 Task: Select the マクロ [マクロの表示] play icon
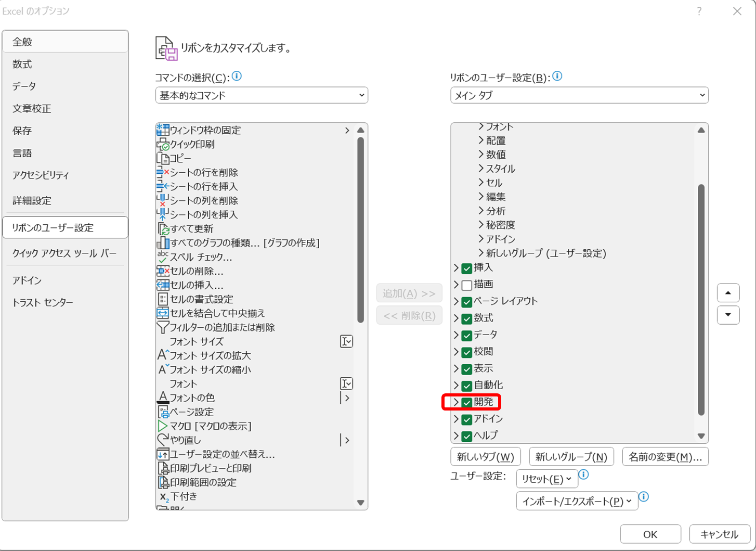[163, 426]
